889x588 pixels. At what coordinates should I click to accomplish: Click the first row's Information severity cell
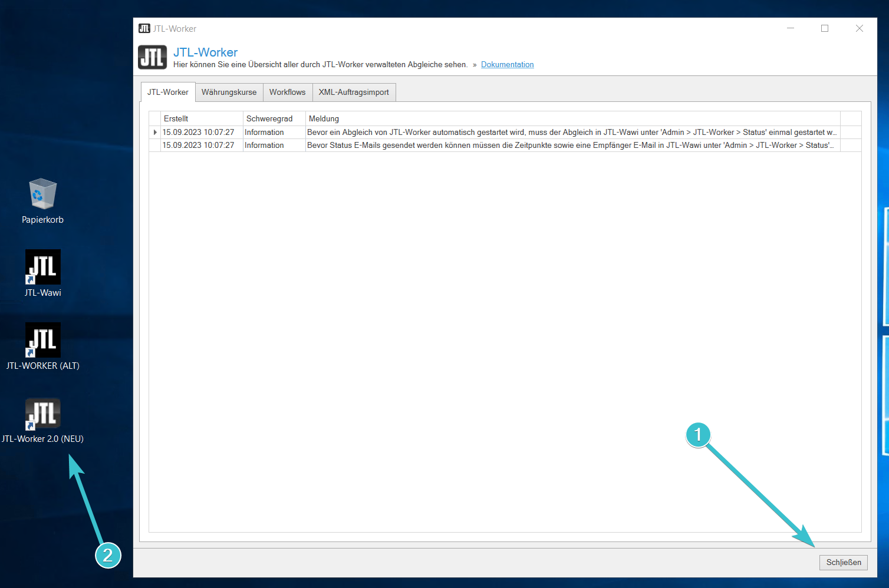[274, 133]
